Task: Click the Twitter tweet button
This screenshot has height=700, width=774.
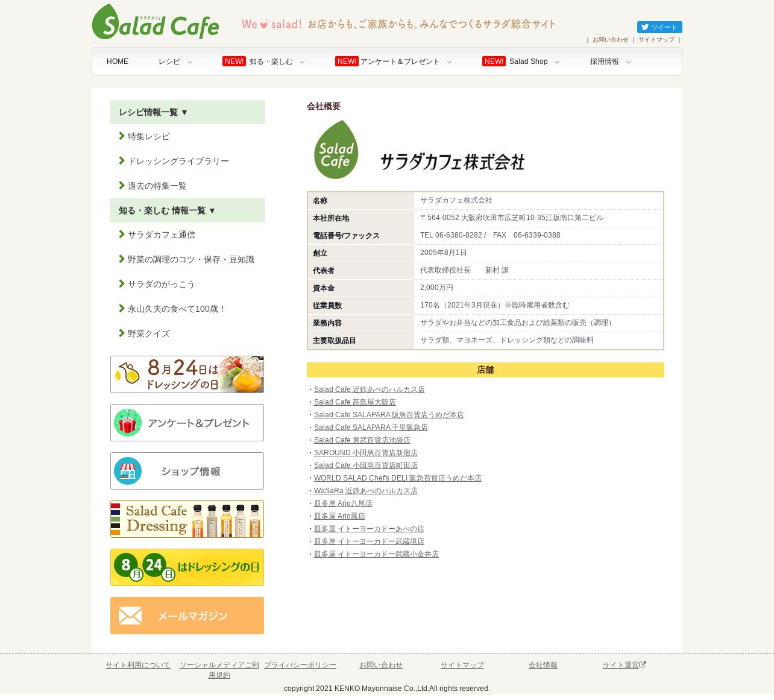Action: pyautogui.click(x=659, y=27)
